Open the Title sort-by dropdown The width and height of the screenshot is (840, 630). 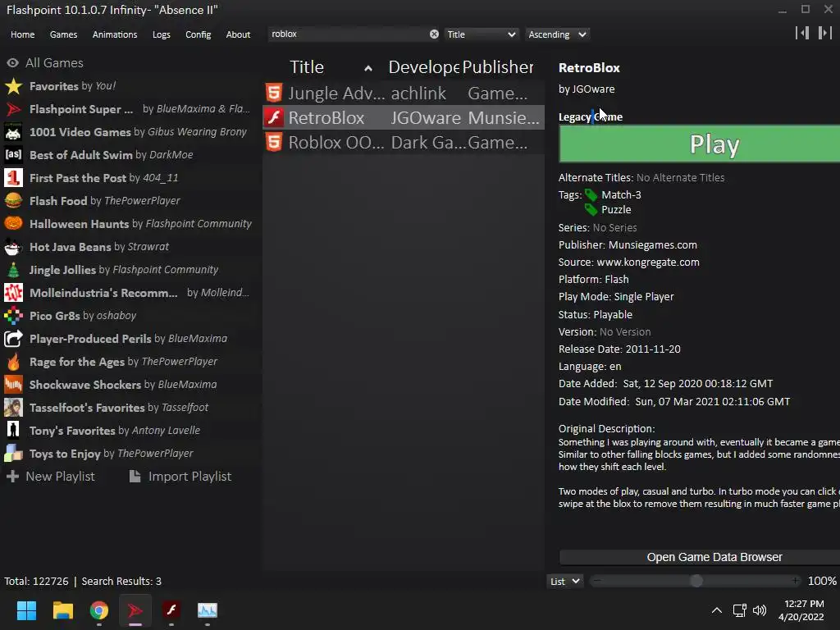[481, 34]
